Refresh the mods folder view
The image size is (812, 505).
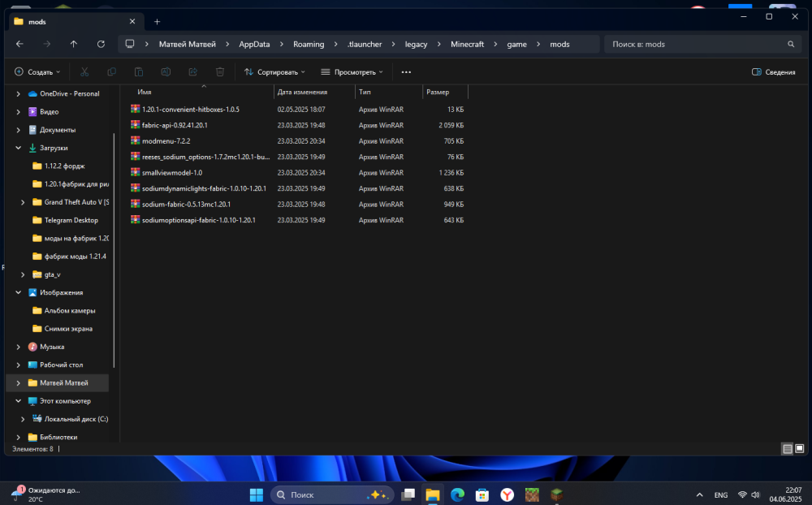(x=101, y=44)
